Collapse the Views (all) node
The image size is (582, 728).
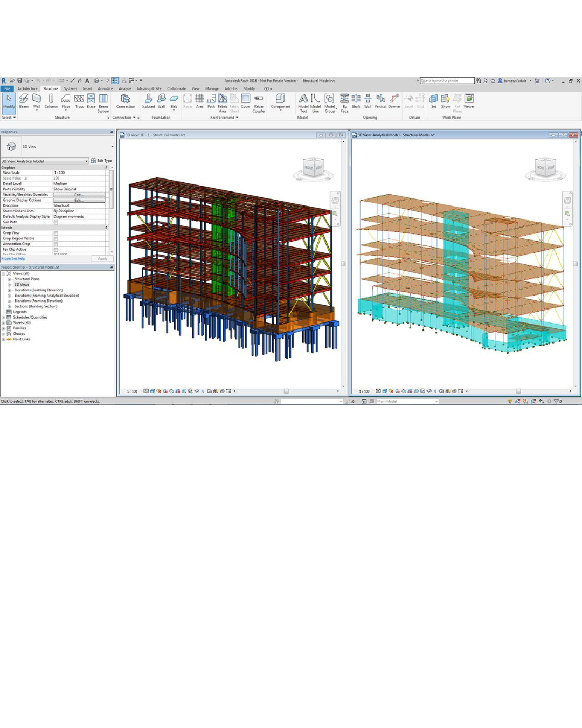[3, 273]
